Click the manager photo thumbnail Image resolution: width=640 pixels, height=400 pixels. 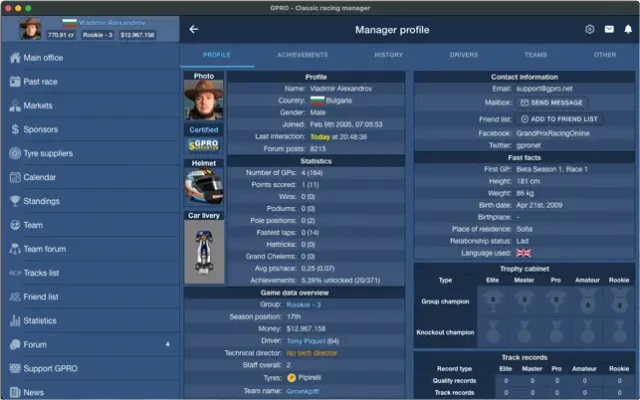click(204, 100)
